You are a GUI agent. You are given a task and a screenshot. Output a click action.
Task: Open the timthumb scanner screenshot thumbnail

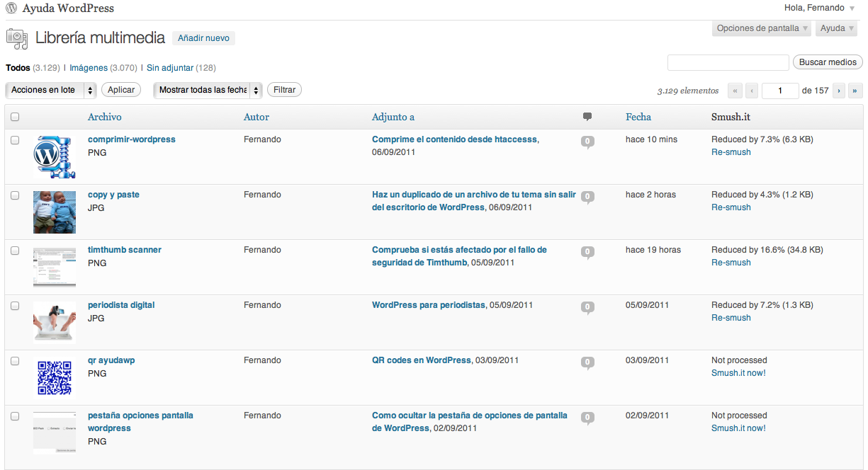tap(55, 268)
